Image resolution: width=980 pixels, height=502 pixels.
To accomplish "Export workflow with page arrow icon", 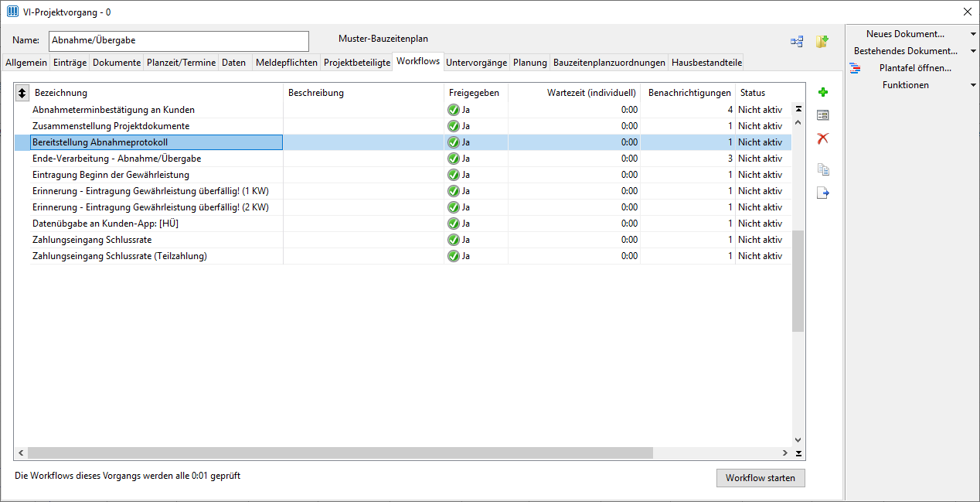I will tap(823, 193).
